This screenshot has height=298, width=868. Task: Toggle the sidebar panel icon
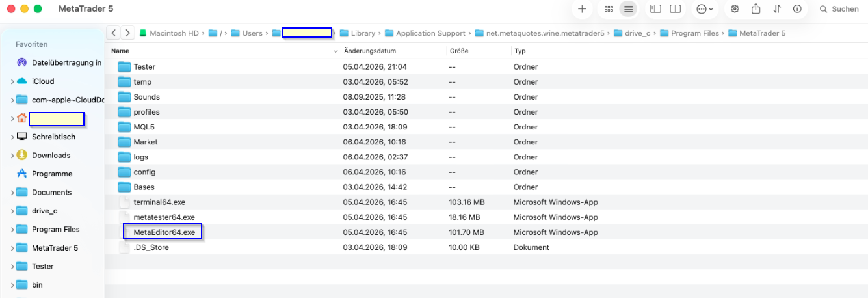tap(655, 9)
